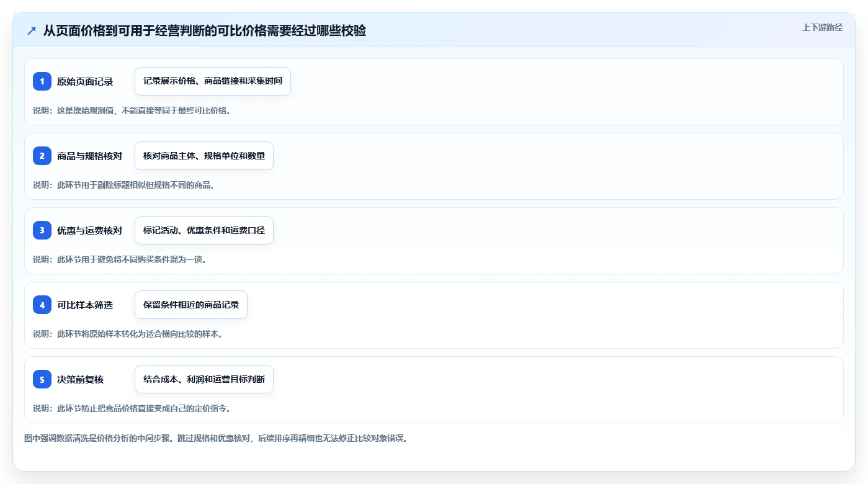Click the 标记活动、优惠条件和运费口径 box

204,230
